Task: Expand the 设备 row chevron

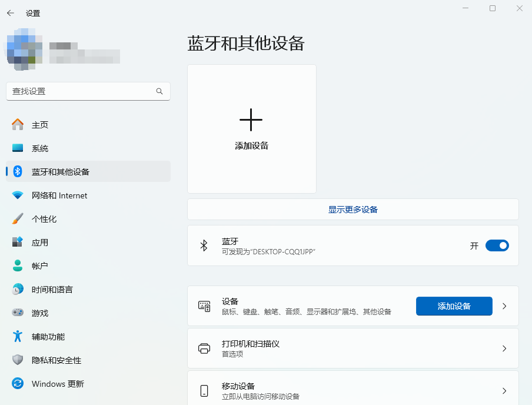Action: click(504, 306)
